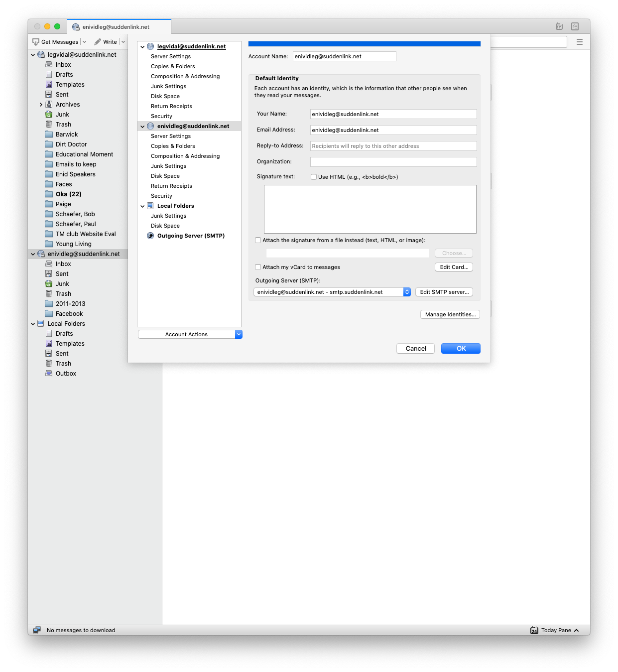This screenshot has height=672, width=618.
Task: Click the Today Pane calendar icon
Action: coord(534,630)
